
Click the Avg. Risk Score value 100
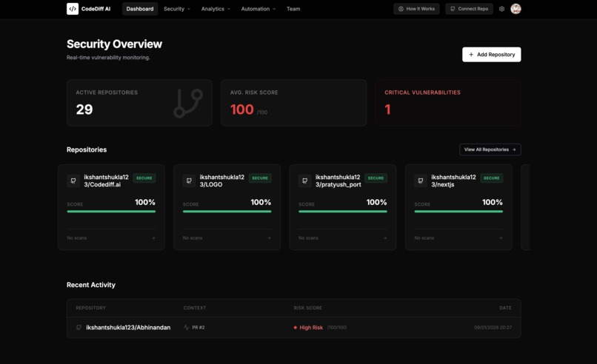(242, 109)
